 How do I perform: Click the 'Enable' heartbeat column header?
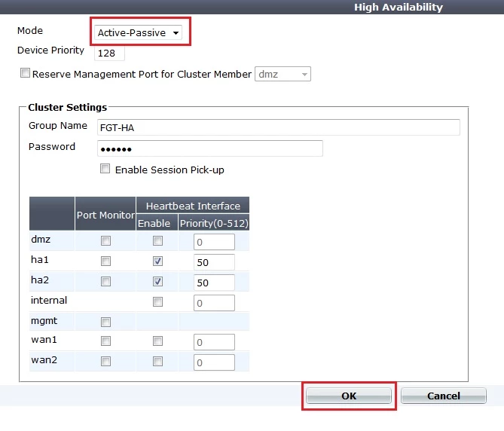point(154,223)
